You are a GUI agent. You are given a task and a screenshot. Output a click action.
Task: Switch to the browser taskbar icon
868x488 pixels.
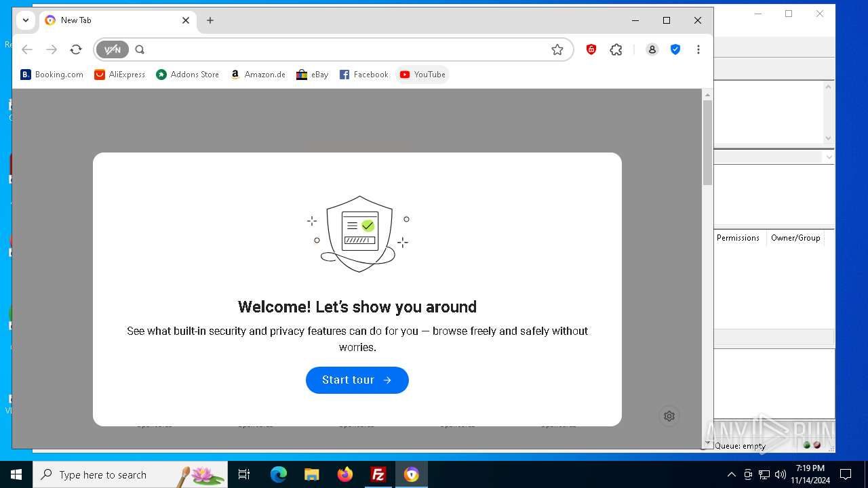(x=412, y=474)
